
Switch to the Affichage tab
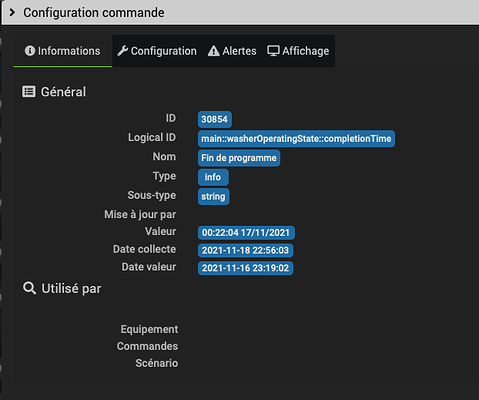(298, 51)
